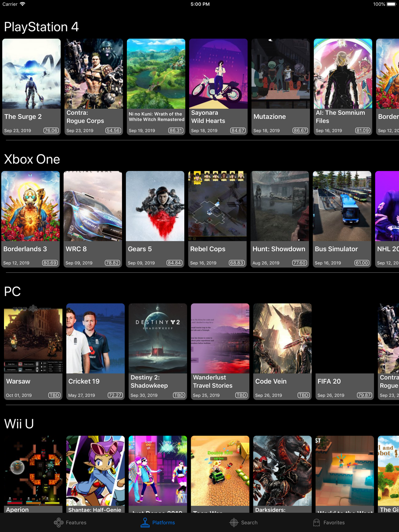Open WRC 8 cover art
The image size is (399, 532).
pos(93,206)
